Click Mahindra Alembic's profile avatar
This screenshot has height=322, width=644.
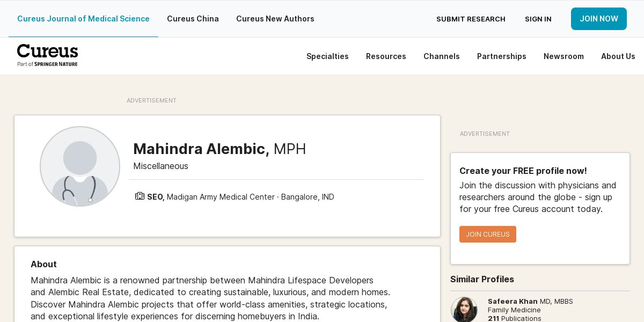point(80,166)
